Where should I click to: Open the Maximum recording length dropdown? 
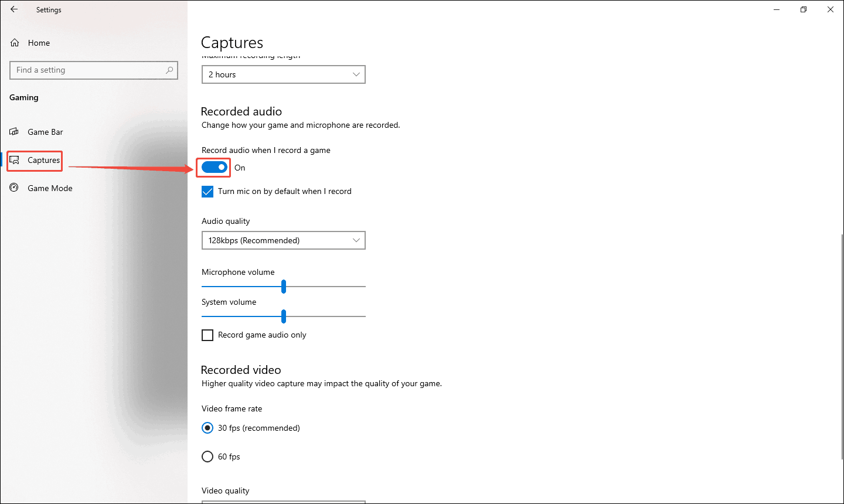coord(283,74)
